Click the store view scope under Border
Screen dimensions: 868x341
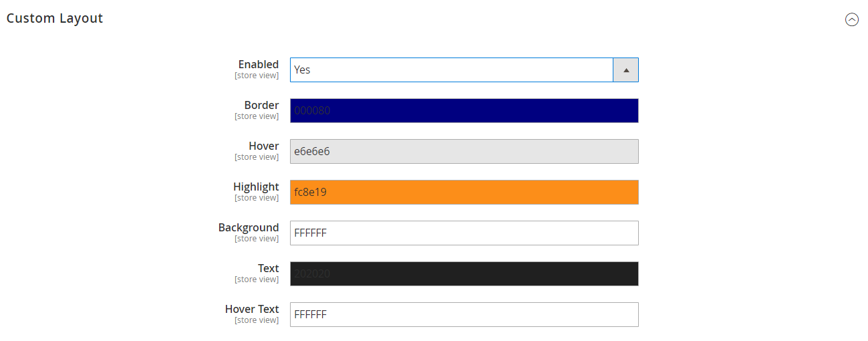(x=257, y=116)
